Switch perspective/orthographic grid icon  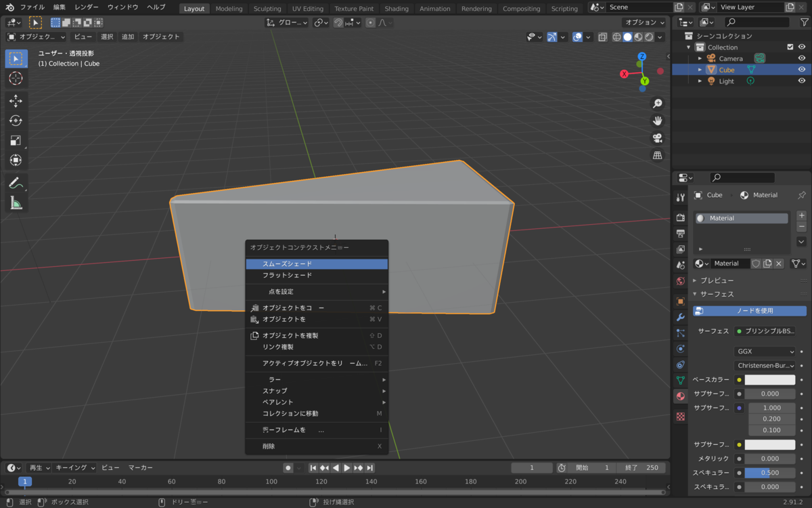coord(657,155)
